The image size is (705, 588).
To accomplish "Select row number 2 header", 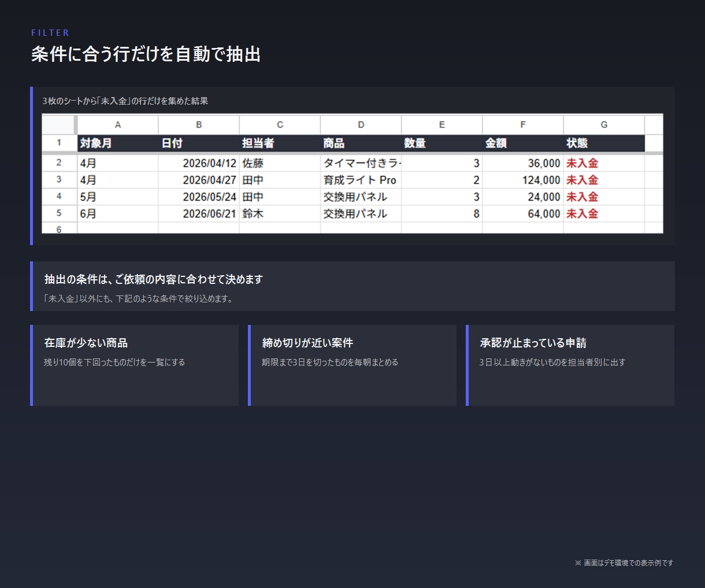I will coord(59,163).
